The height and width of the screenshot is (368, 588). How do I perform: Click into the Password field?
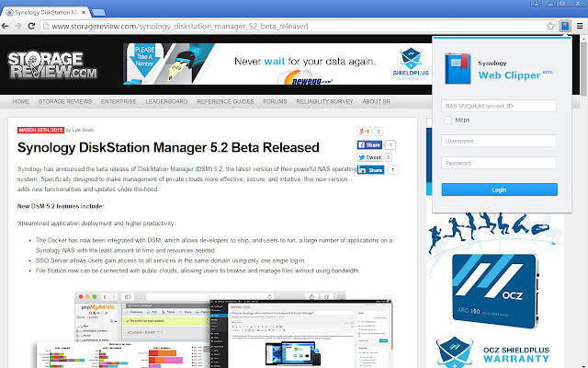[499, 163]
